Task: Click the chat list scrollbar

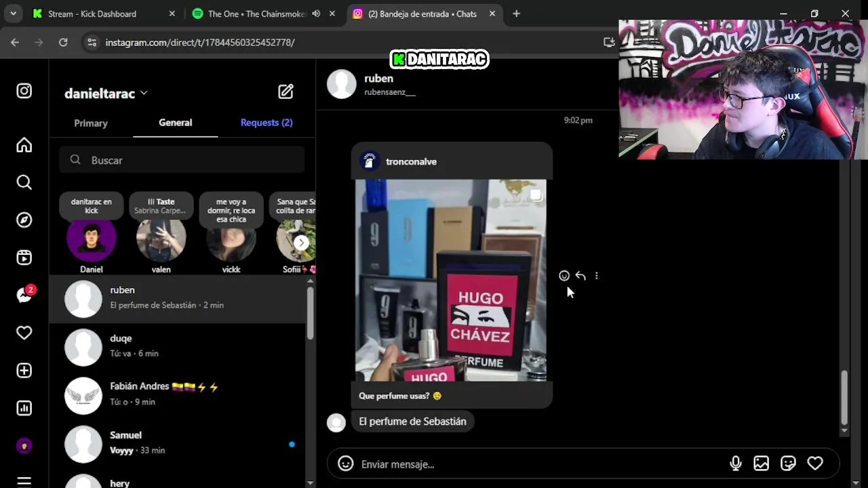Action: 310,312
